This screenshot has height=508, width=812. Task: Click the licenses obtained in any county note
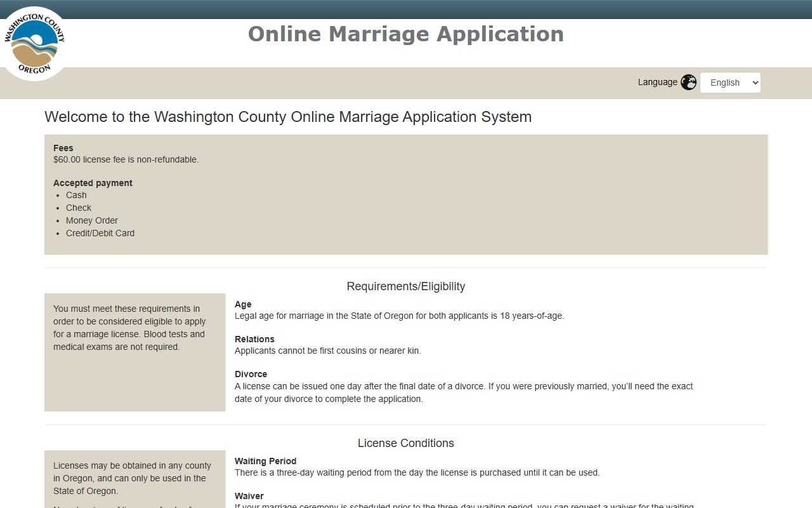coord(132,478)
